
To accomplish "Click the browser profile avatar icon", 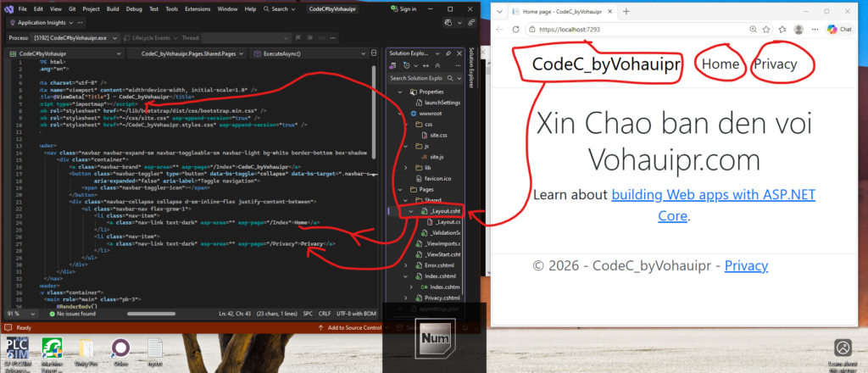I will click(798, 29).
